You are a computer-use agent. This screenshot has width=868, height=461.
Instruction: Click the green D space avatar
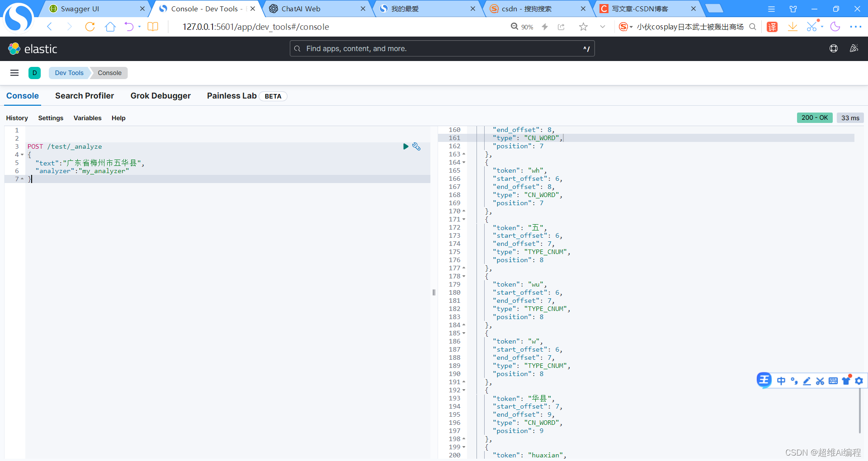pos(34,73)
